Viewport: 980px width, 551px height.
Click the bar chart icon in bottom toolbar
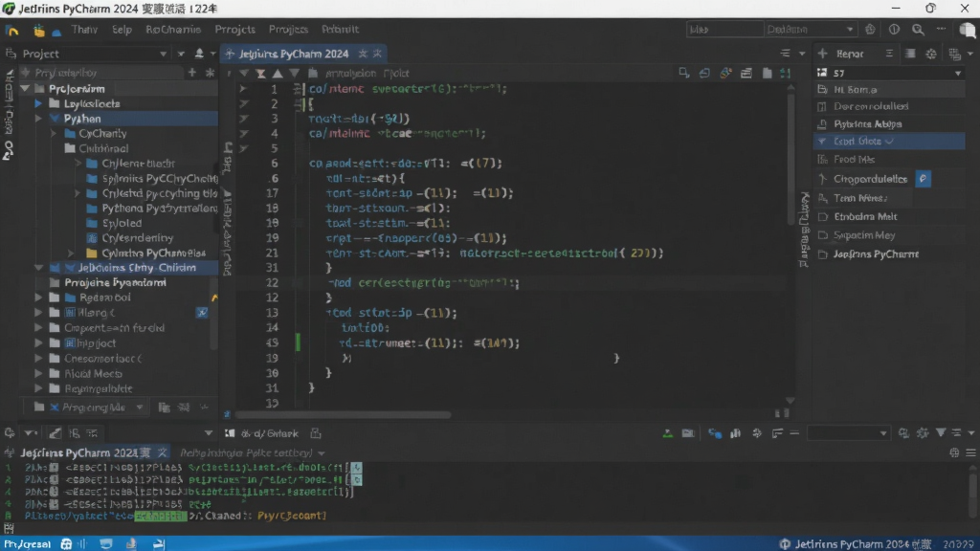coord(735,433)
